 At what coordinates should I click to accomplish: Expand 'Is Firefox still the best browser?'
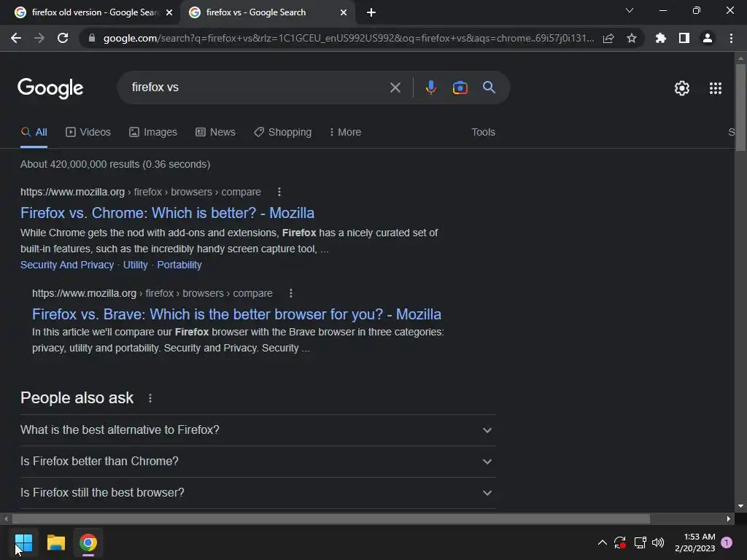click(x=258, y=493)
